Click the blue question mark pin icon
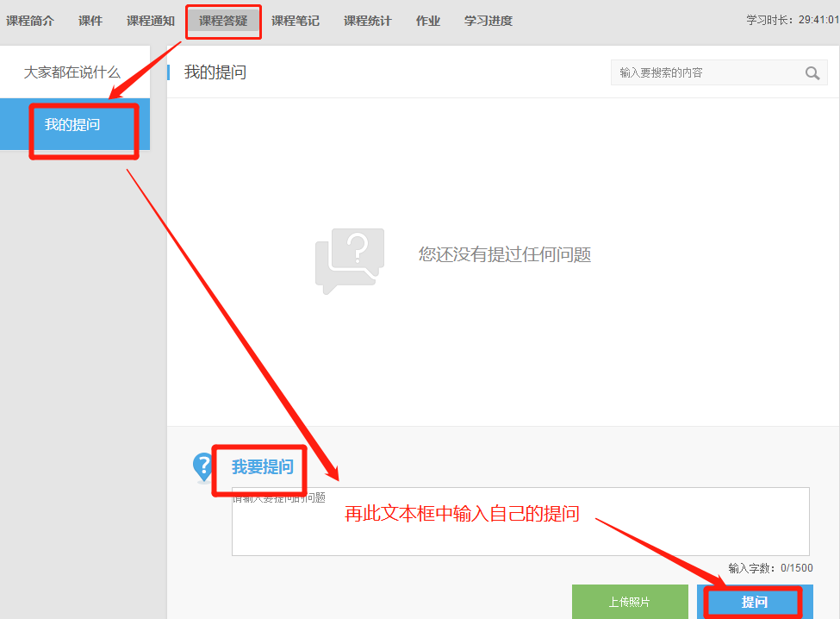This screenshot has height=619, width=840. pos(202,466)
